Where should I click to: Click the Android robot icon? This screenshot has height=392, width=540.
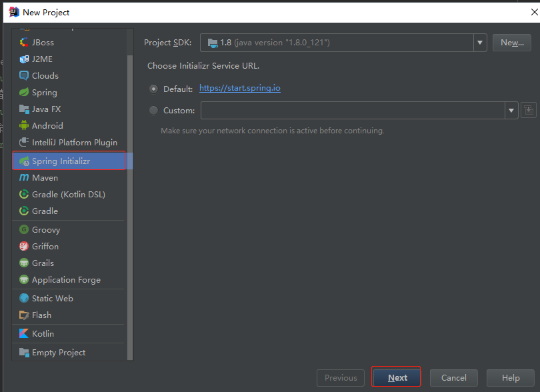(x=24, y=126)
